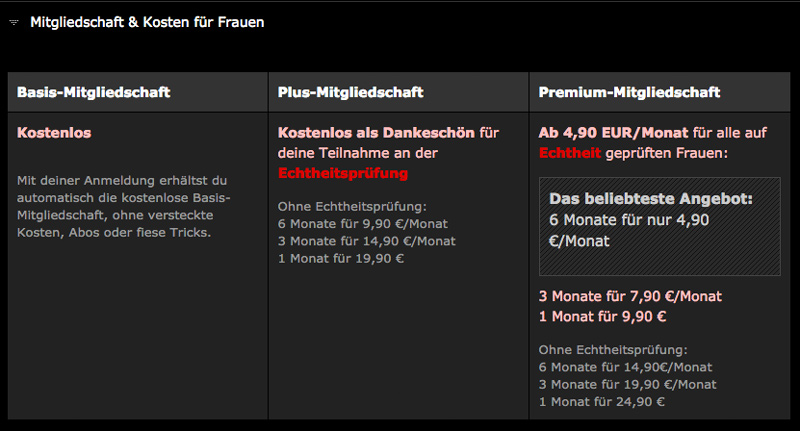Pick the 3 Monate für 7,90 €/Monat option
This screenshot has width=800, height=431.
tap(630, 296)
